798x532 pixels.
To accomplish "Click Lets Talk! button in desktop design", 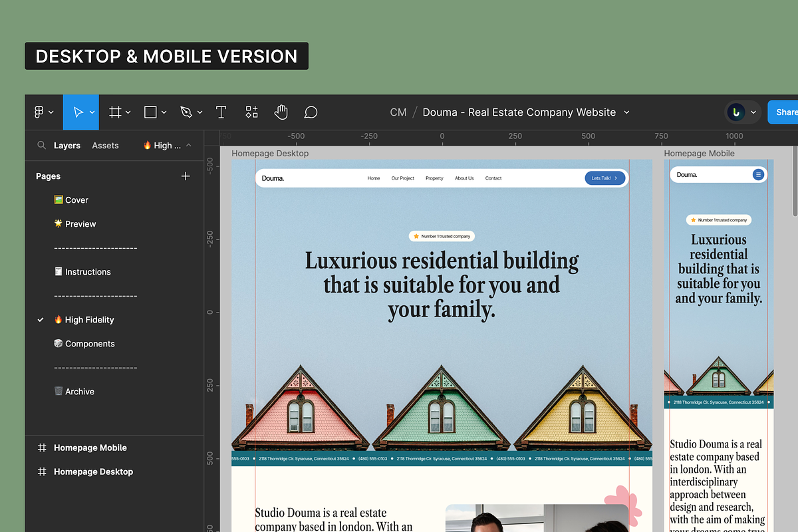I will (x=604, y=178).
